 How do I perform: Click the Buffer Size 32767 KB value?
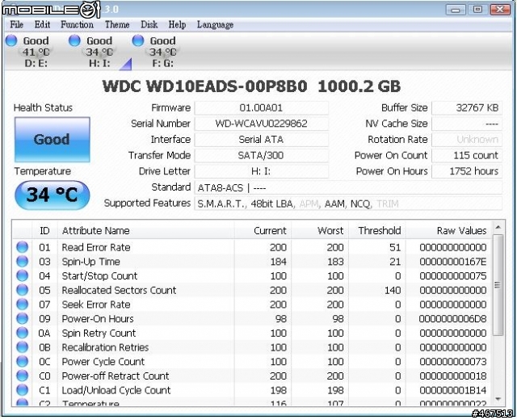(x=467, y=107)
